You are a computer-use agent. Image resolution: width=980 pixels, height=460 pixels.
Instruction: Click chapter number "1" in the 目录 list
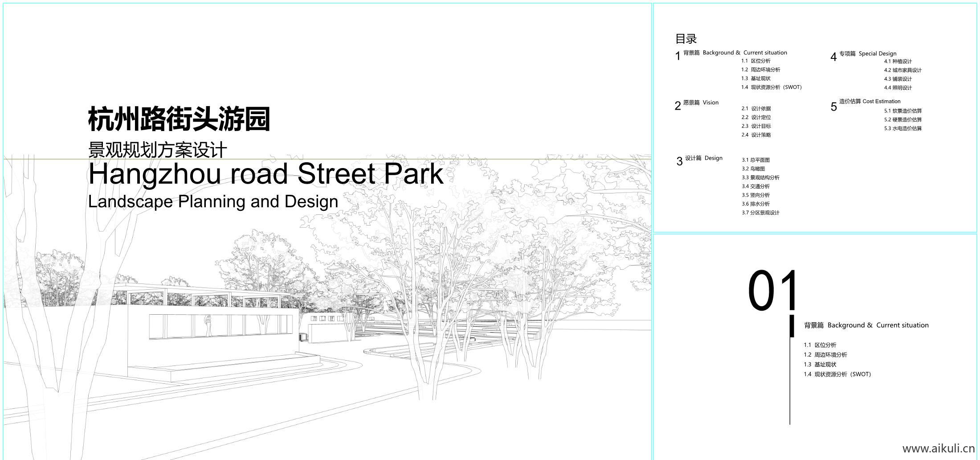coord(678,56)
